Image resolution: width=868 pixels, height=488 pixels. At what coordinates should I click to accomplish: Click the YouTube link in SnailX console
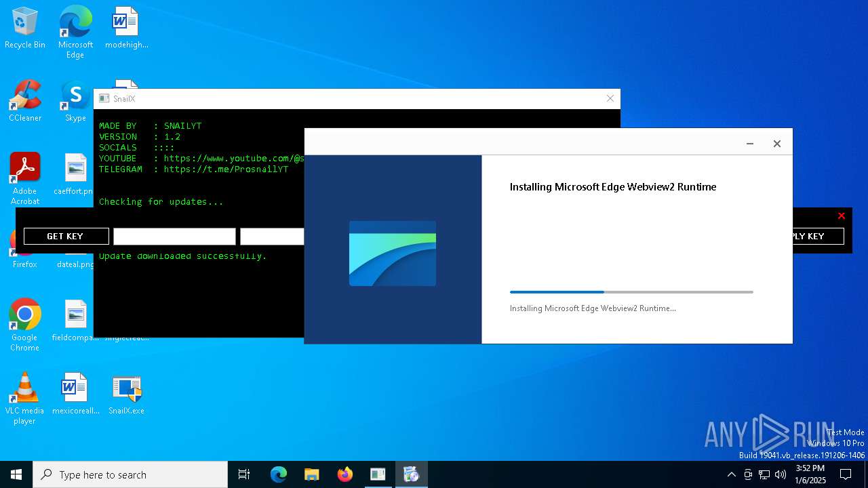(234, 158)
